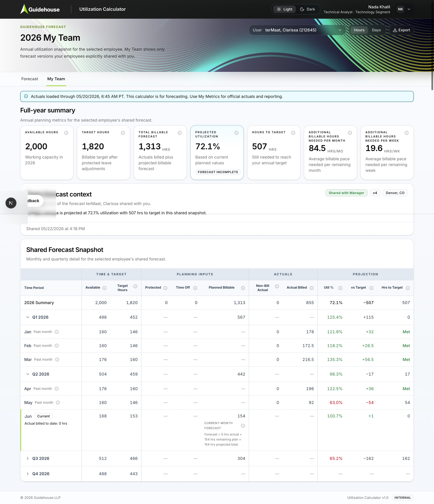
Task: Click the Denver, CO location badge
Action: [x=395, y=193]
